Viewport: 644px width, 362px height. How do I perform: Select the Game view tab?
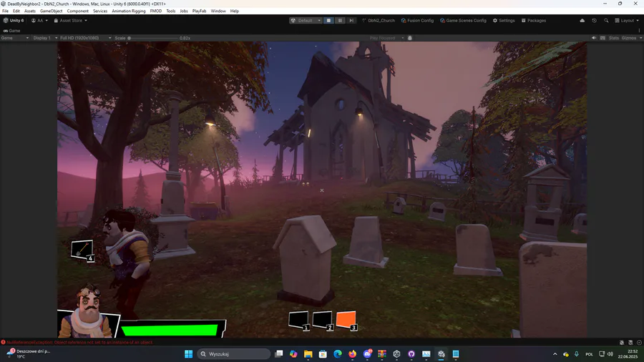(12, 31)
